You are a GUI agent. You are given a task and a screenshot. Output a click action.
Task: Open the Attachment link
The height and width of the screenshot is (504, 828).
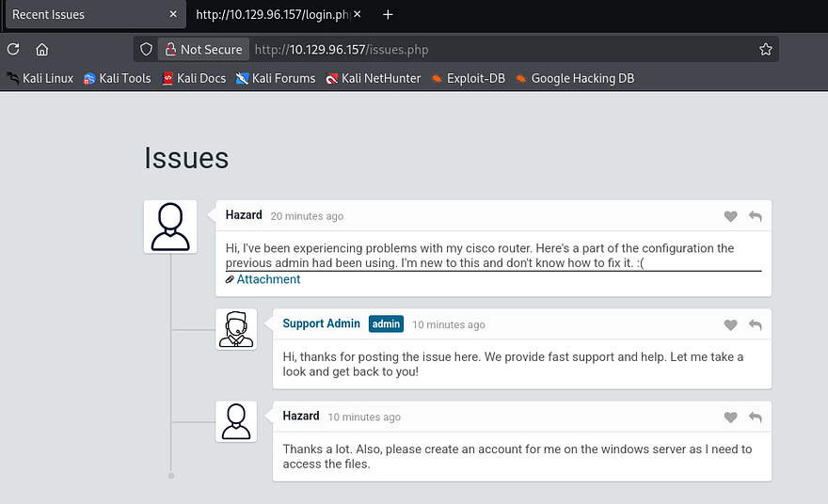tap(268, 279)
